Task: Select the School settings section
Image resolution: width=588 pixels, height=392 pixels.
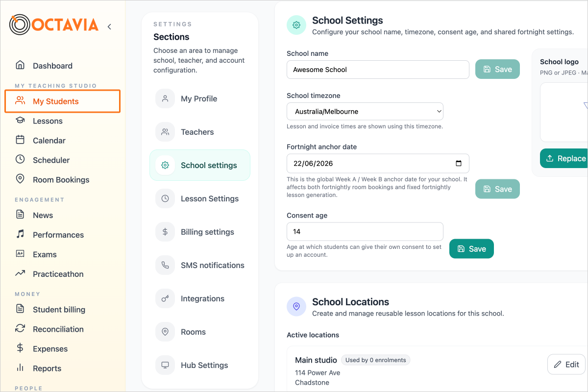Action: [200, 165]
